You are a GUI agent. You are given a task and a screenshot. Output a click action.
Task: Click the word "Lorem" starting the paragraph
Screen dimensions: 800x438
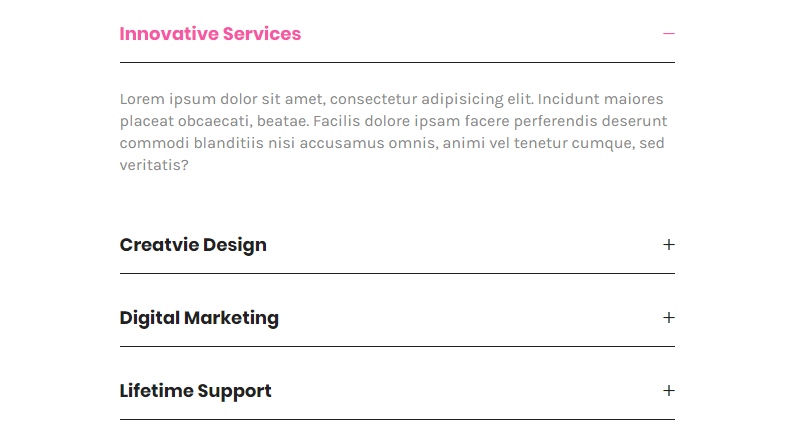point(141,99)
